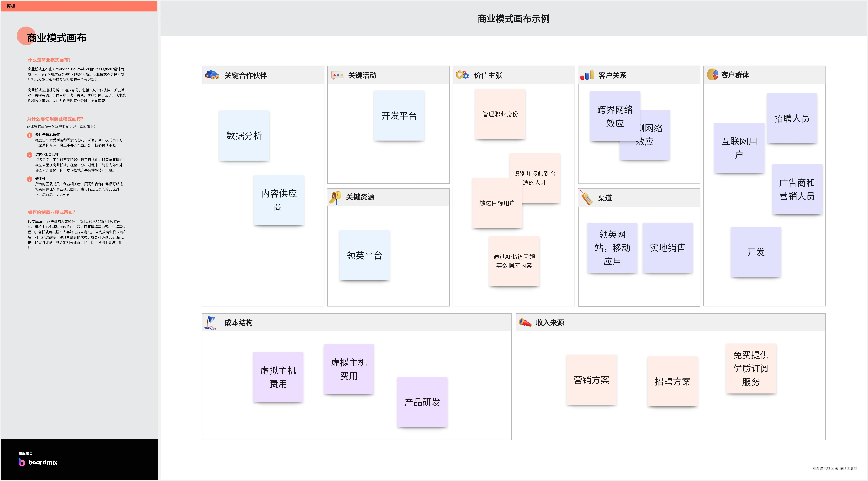Click the gears icon beside 价值主张

pos(462,75)
